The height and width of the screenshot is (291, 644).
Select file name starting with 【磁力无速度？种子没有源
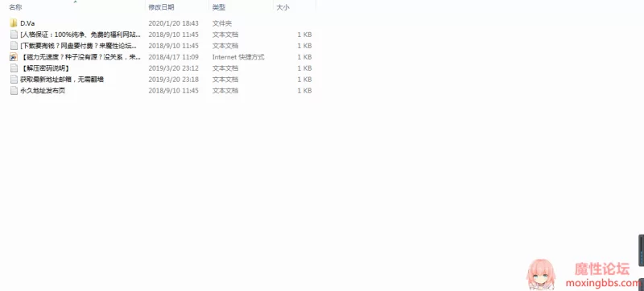80,57
